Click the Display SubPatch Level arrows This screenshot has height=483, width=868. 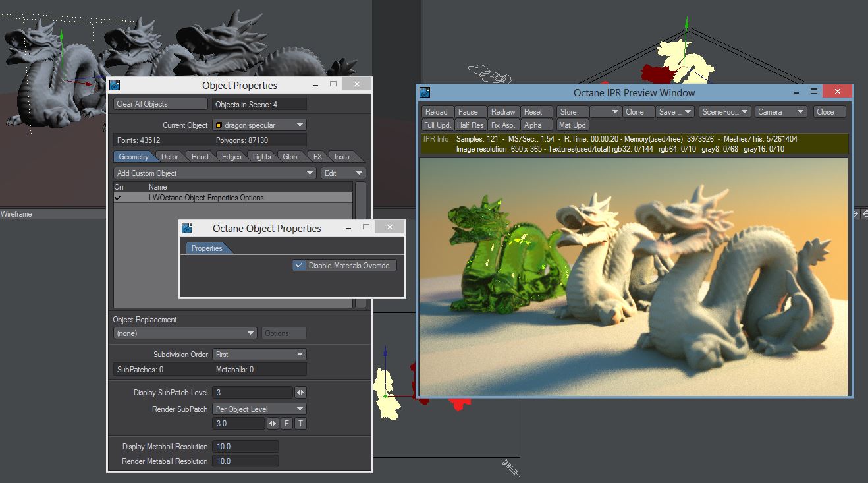point(300,393)
